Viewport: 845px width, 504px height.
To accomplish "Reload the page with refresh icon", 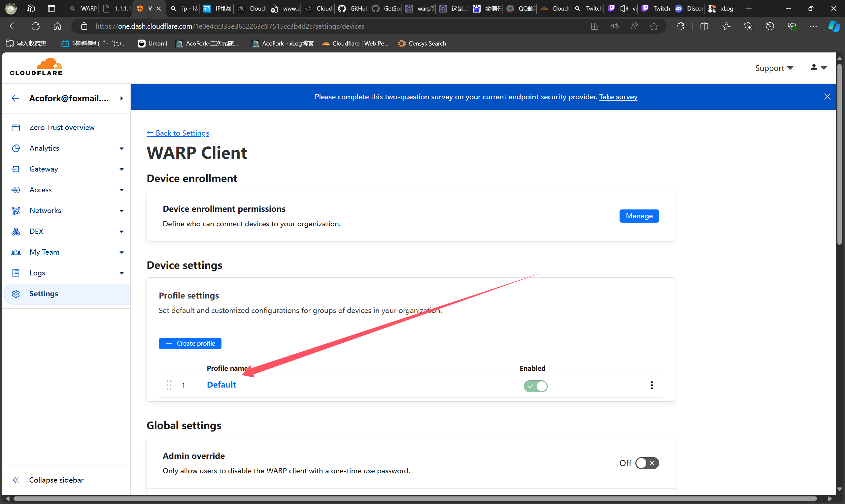I will click(36, 26).
